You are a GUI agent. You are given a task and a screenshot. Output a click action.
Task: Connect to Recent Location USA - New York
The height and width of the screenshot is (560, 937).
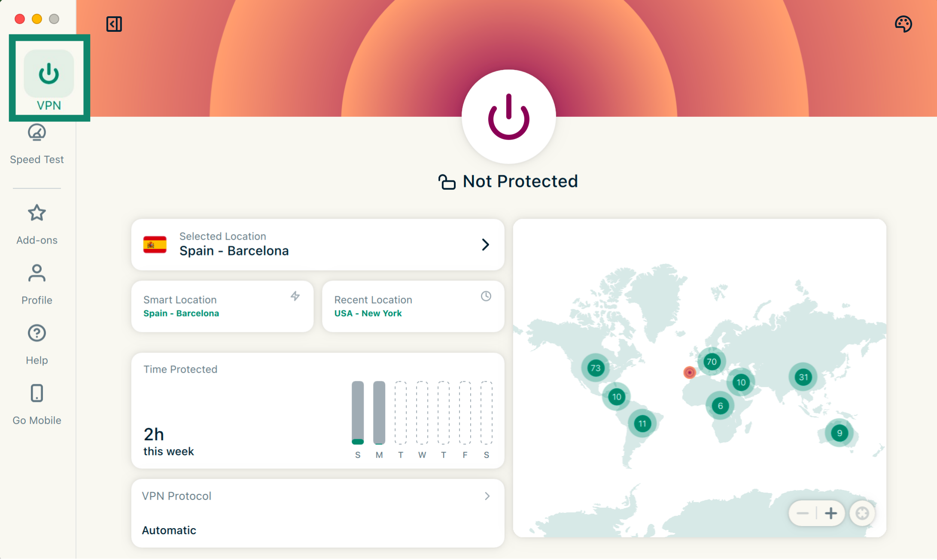(413, 307)
